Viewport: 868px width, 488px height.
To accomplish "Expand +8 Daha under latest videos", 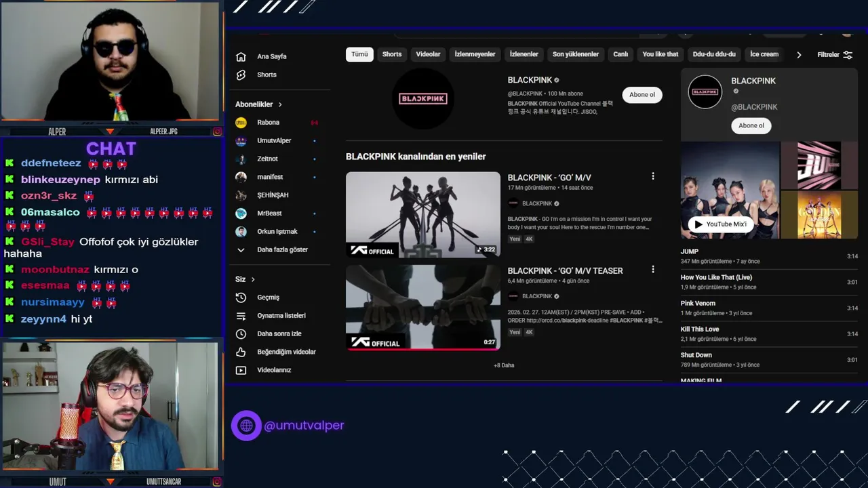I will (504, 365).
